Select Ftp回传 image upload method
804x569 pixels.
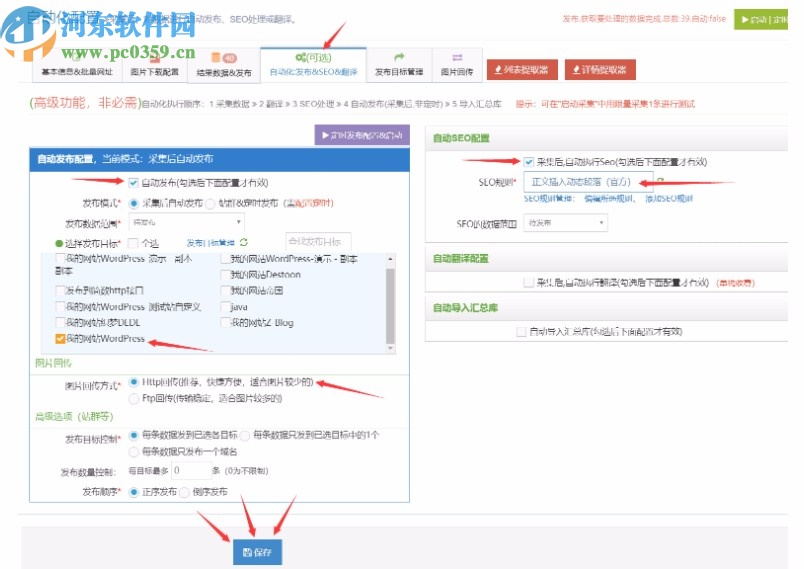[x=134, y=399]
